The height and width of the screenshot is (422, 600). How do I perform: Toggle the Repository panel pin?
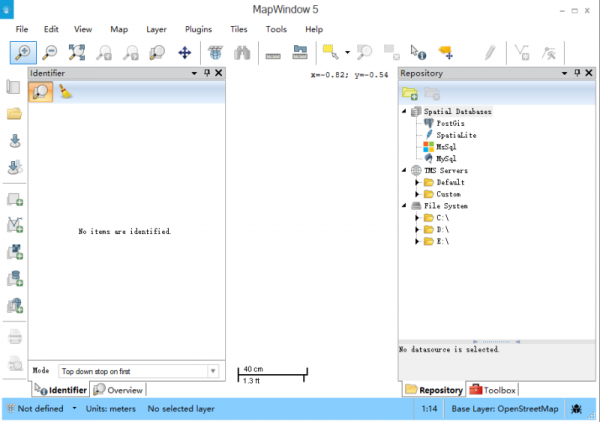pos(577,73)
